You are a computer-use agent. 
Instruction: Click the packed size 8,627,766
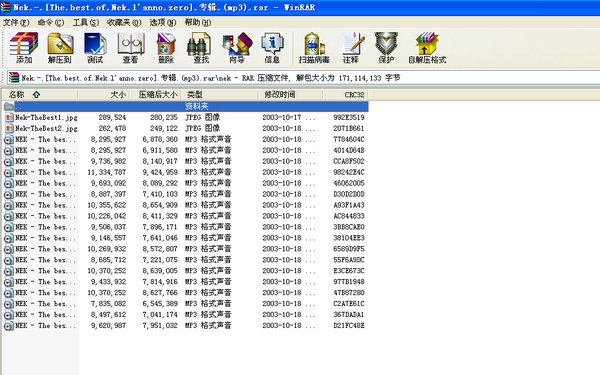(x=160, y=293)
